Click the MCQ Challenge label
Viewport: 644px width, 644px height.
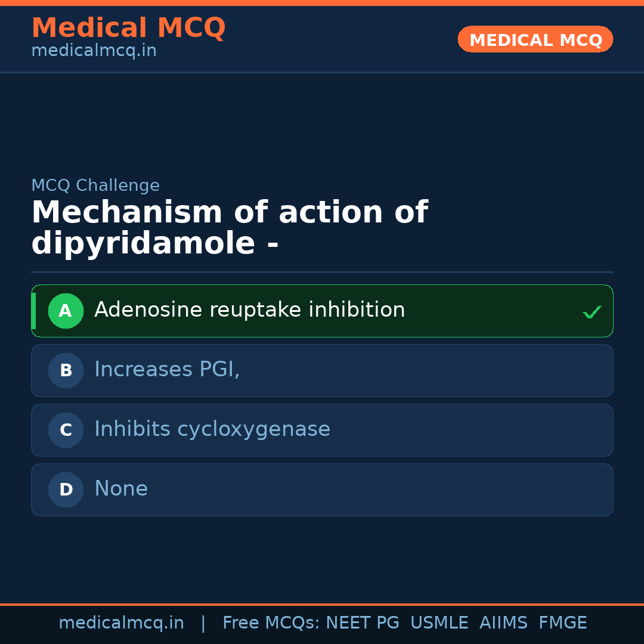(95, 185)
